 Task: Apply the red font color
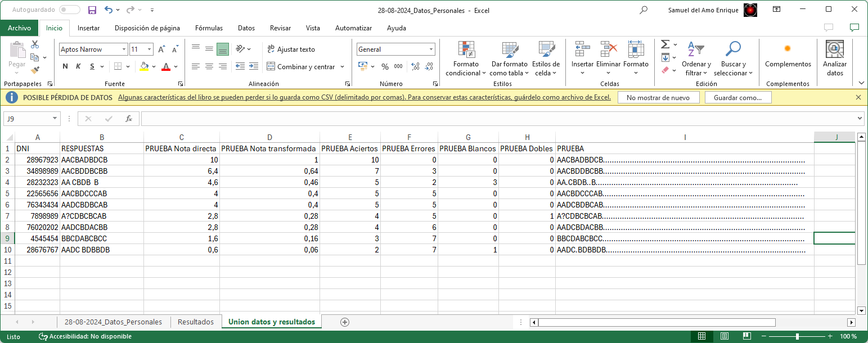pyautogui.click(x=166, y=66)
